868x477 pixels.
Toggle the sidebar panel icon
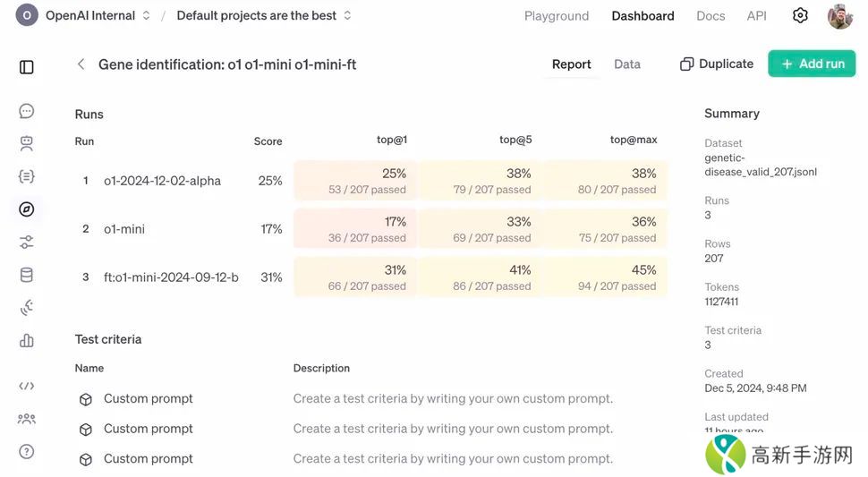27,67
